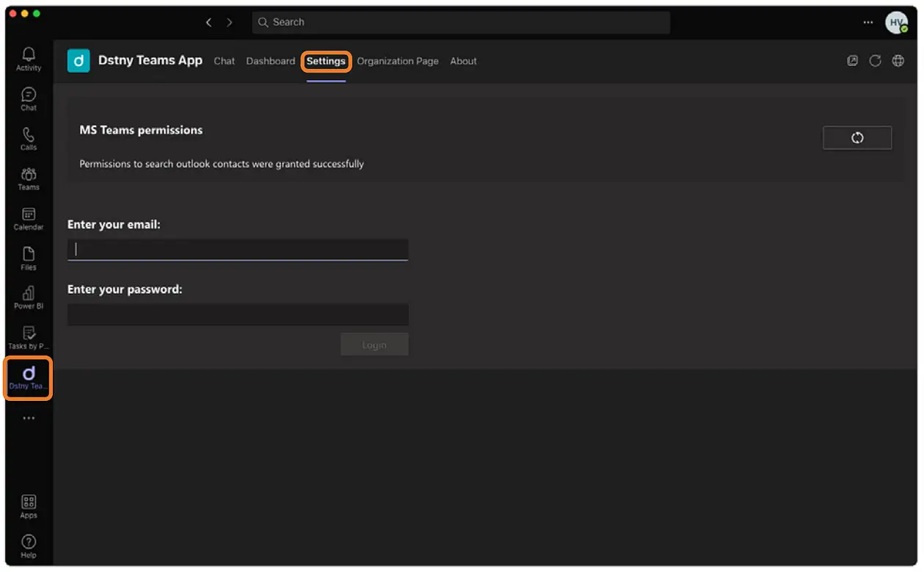Image resolution: width=924 pixels, height=572 pixels.
Task: Go back with the left arrow
Action: pos(208,23)
